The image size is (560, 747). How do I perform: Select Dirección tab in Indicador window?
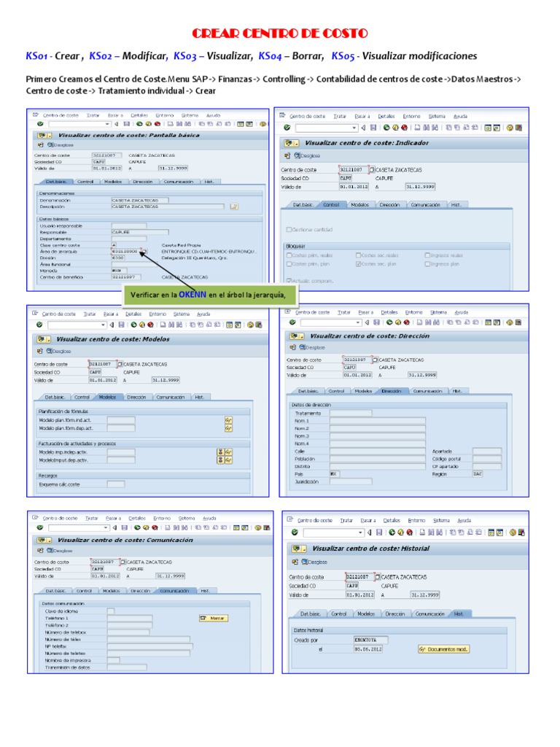click(389, 204)
